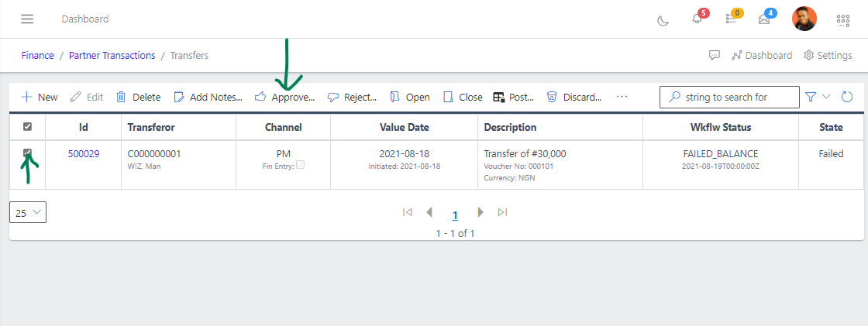Click the Edit toolbar button
868x326 pixels.
pos(88,97)
